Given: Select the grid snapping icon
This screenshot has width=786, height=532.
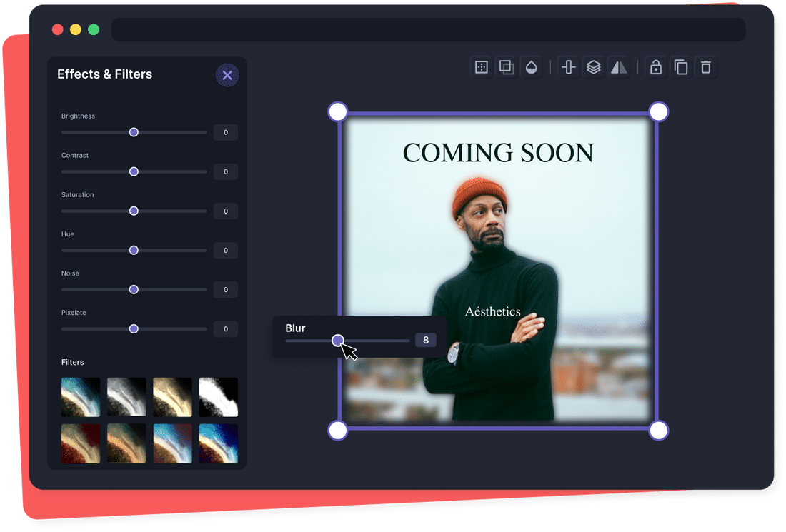Looking at the screenshot, I should [481, 66].
